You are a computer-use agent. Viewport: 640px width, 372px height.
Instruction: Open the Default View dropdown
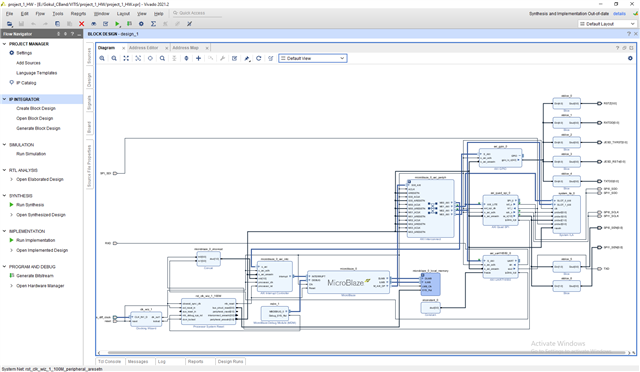coord(313,58)
